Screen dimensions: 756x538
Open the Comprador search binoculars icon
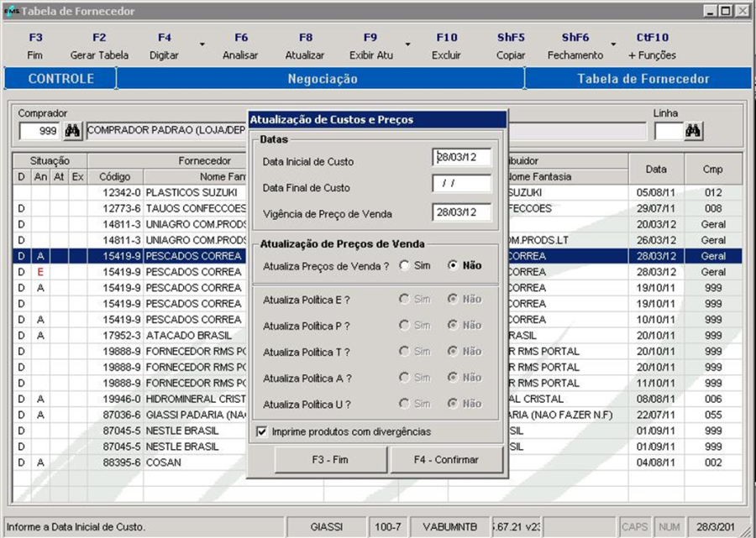pyautogui.click(x=73, y=131)
